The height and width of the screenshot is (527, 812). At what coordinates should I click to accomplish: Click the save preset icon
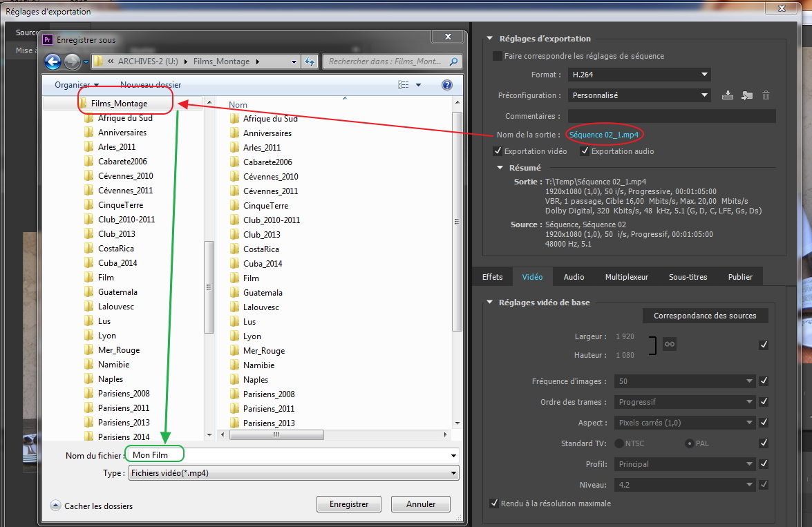point(727,95)
